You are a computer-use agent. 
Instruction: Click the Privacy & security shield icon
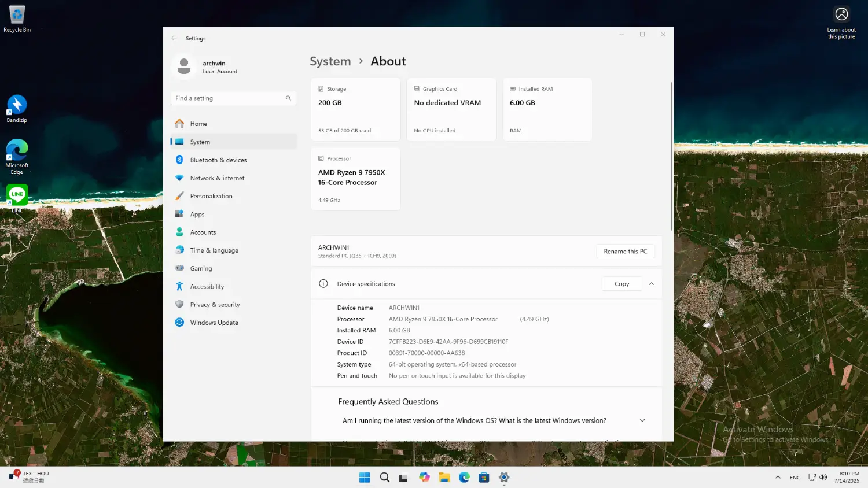[179, 304]
